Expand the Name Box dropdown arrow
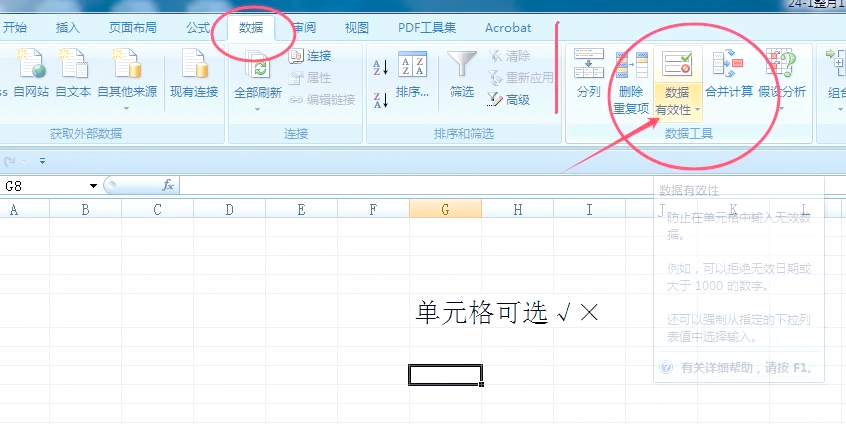The height and width of the screenshot is (424, 846). pos(93,186)
